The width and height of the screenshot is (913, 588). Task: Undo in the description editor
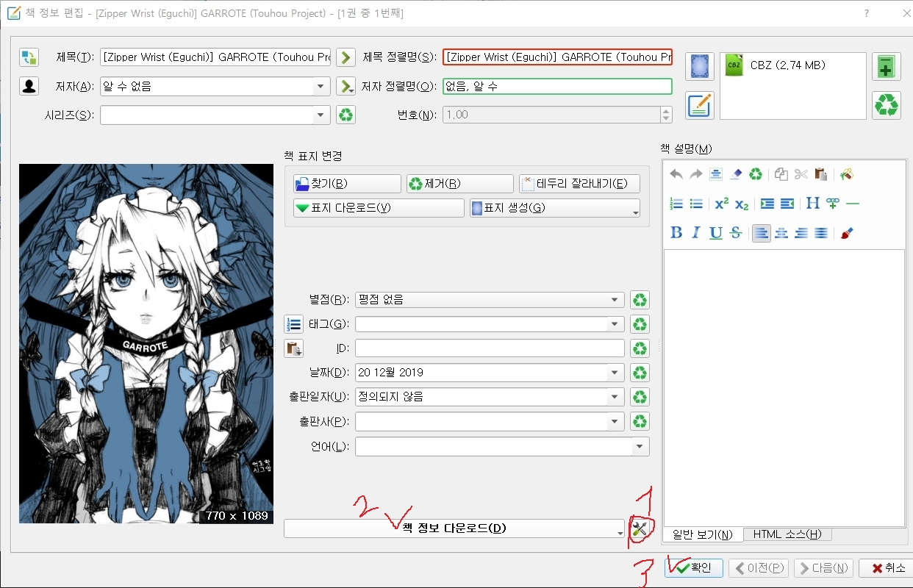click(x=676, y=174)
